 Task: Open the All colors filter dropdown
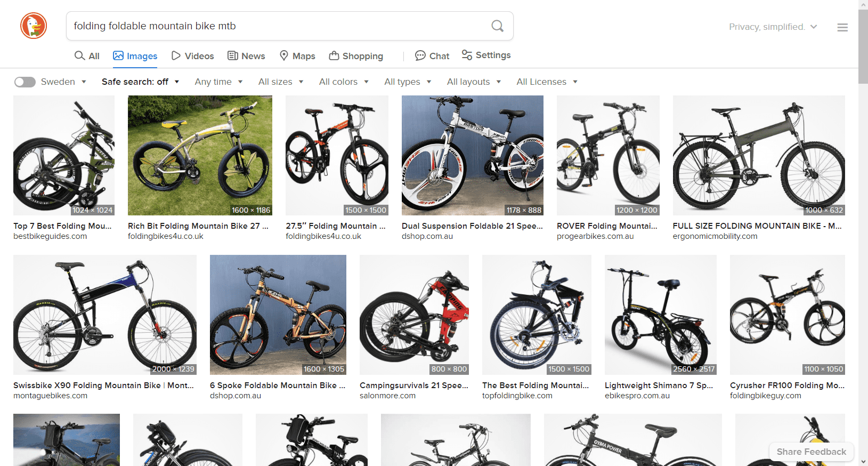(344, 82)
